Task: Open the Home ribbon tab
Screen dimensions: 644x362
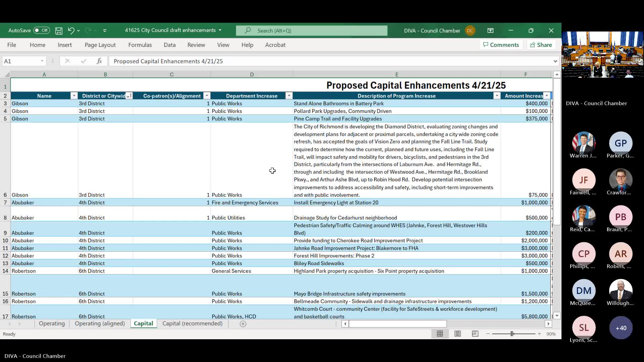Action: tap(38, 45)
